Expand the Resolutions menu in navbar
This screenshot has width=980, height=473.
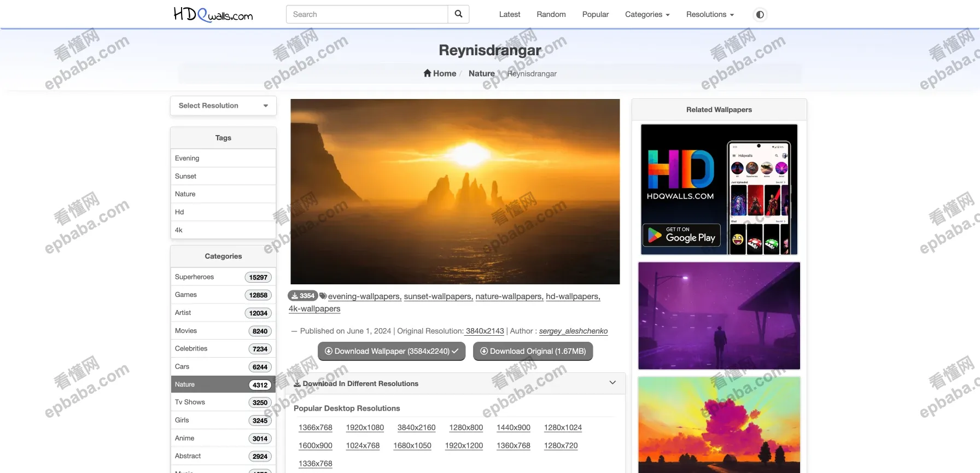tap(709, 14)
